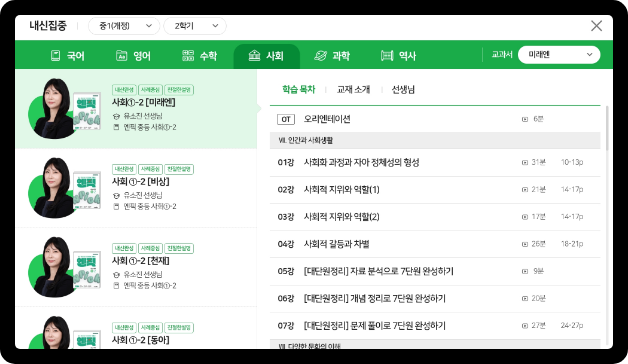Click the 내신집중 title text
This screenshot has height=364, width=628.
pyautogui.click(x=48, y=26)
